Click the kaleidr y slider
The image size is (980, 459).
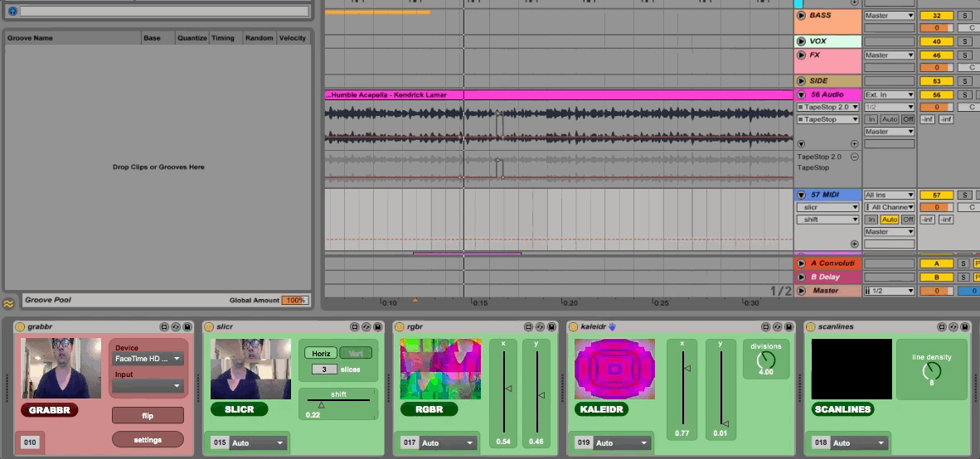click(720, 389)
